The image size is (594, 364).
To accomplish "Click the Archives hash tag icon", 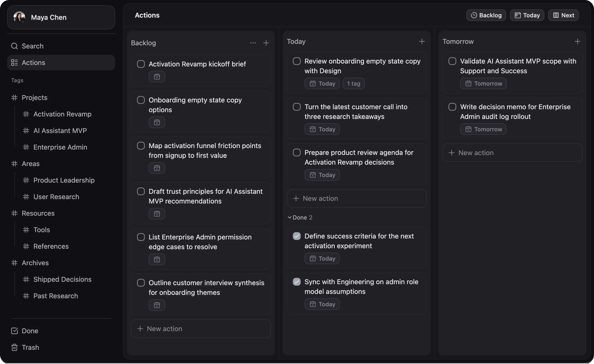I will (14, 263).
